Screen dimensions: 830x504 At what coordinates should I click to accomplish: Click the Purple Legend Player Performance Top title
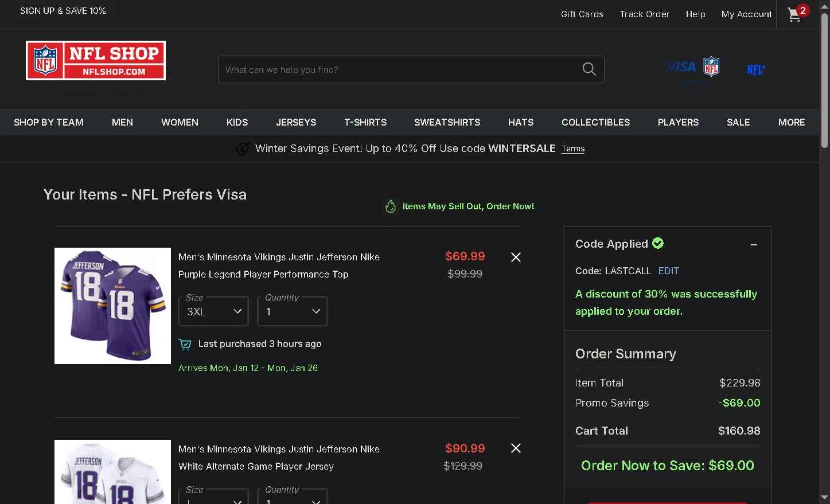click(279, 265)
